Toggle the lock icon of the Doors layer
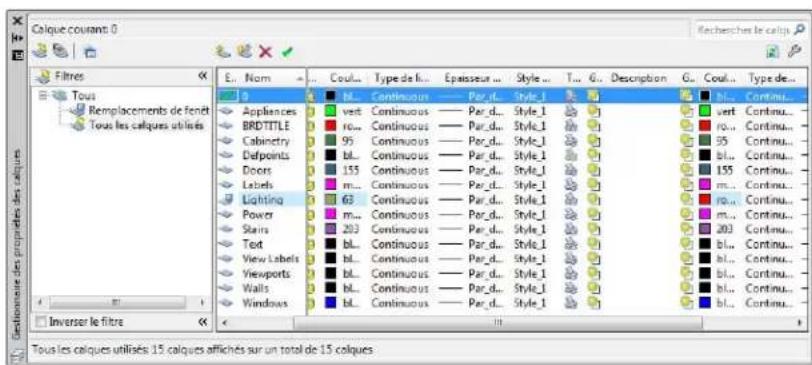 [311, 170]
